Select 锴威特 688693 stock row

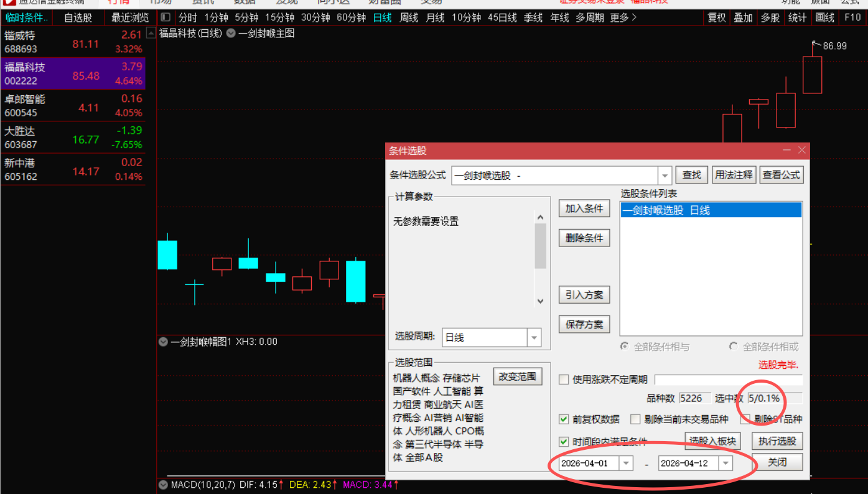click(73, 42)
